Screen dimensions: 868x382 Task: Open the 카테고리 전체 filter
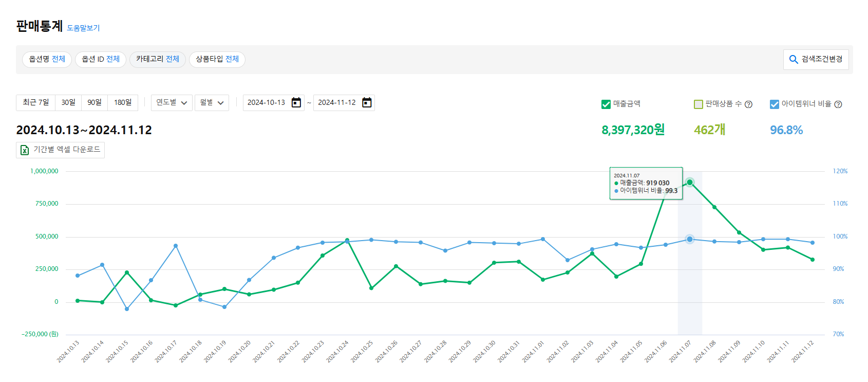(x=157, y=59)
